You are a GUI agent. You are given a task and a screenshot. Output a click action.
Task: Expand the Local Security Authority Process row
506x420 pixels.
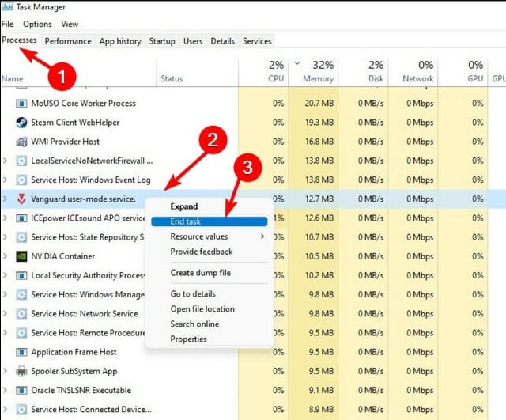pyautogui.click(x=6, y=275)
